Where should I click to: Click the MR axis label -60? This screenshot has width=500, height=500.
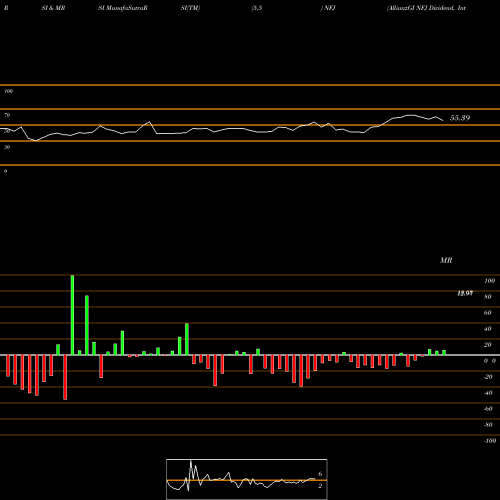[x=488, y=409]
